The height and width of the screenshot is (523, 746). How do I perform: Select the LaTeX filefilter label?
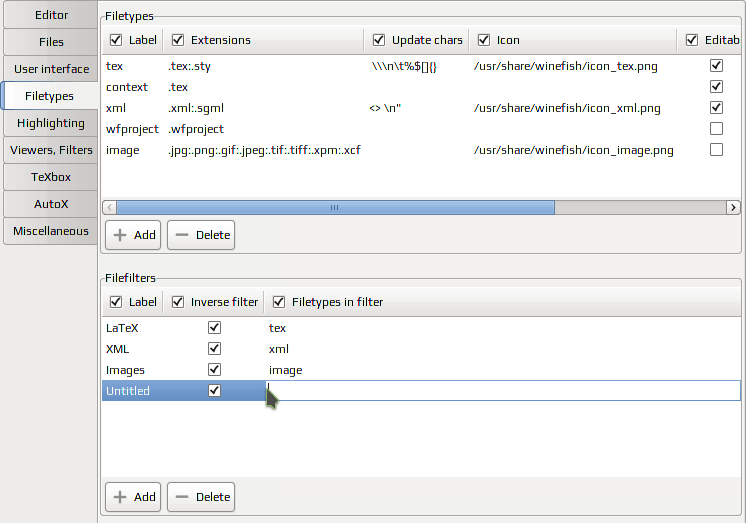click(x=122, y=328)
